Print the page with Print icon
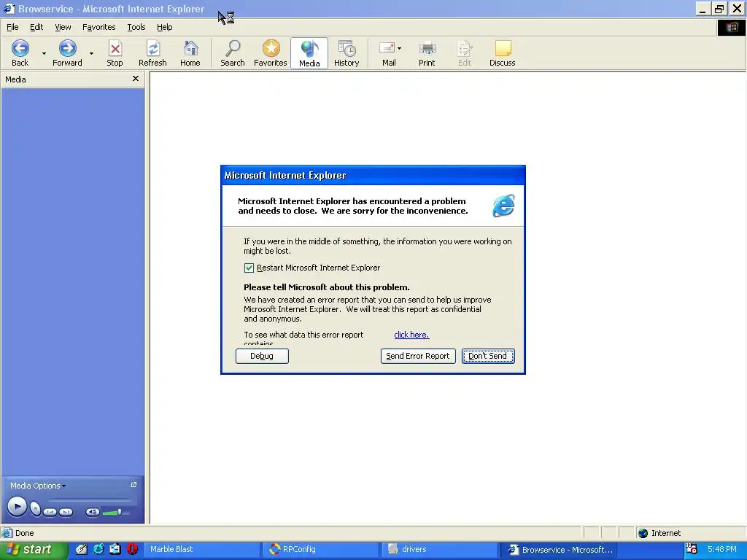Viewport: 747px width, 560px height. [427, 49]
